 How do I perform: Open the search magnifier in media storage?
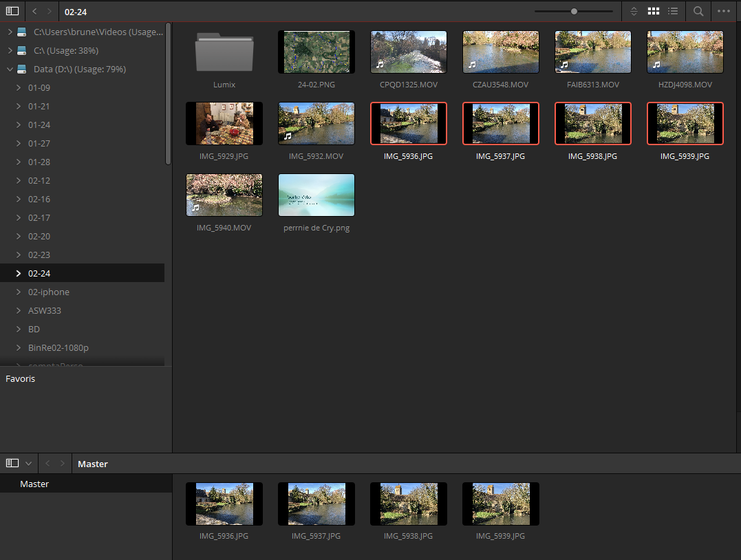[698, 12]
